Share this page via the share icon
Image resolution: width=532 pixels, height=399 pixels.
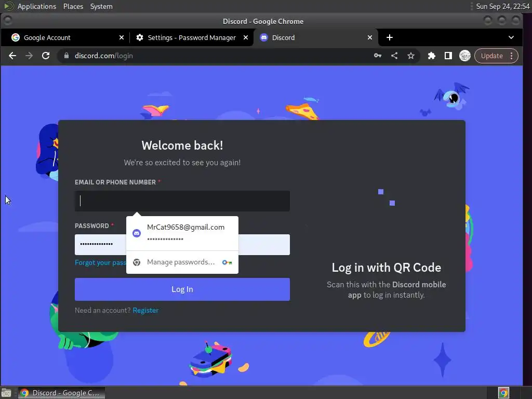[x=394, y=56]
